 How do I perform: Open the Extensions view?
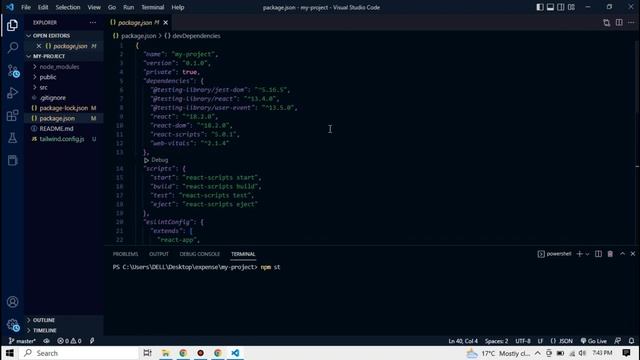[13, 116]
